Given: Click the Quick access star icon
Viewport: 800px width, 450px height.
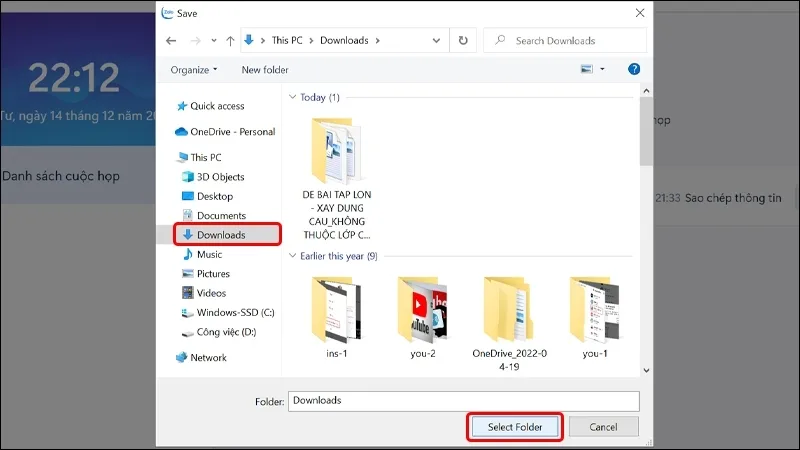Looking at the screenshot, I should click(182, 106).
